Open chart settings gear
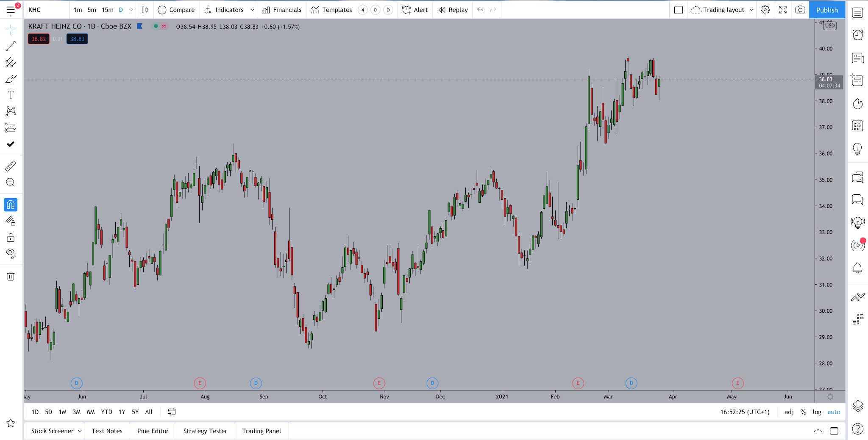868x440 pixels. (x=765, y=10)
